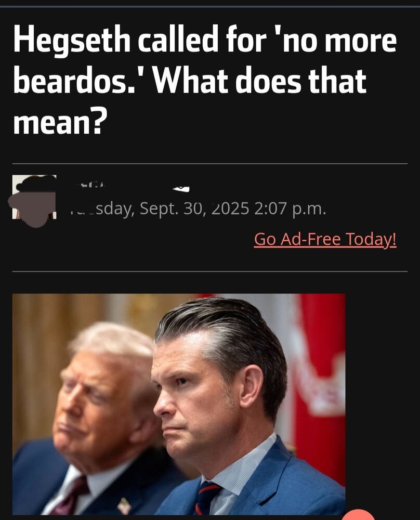Click the thin gray bar atop the page
Screen dimensions: 420x520
pyautogui.click(x=210, y=6)
